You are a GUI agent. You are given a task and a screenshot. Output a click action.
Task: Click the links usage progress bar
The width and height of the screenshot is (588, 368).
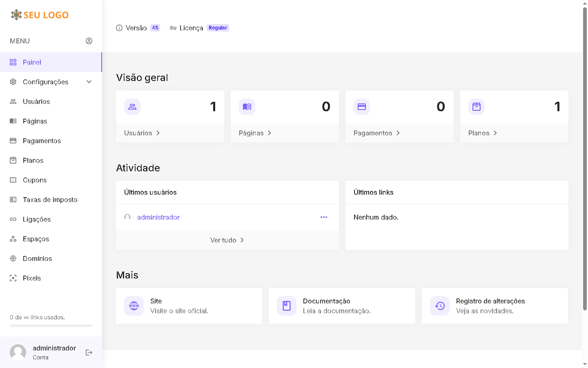pyautogui.click(x=51, y=325)
